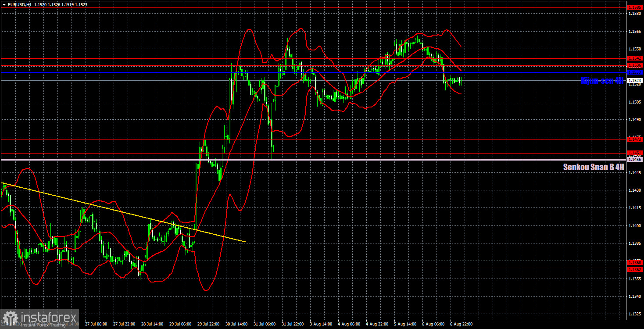The height and width of the screenshot is (329, 644).
Task: Click the red 1.1585 level tag
Action: coord(635,7)
